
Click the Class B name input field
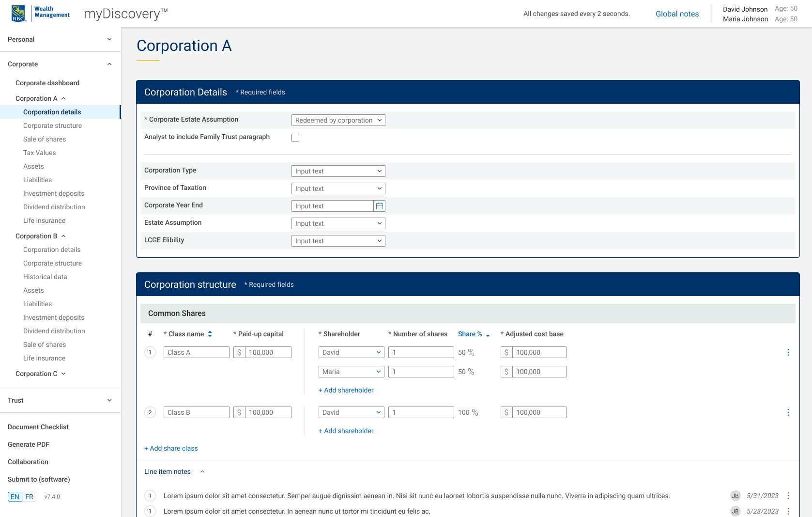pos(197,412)
